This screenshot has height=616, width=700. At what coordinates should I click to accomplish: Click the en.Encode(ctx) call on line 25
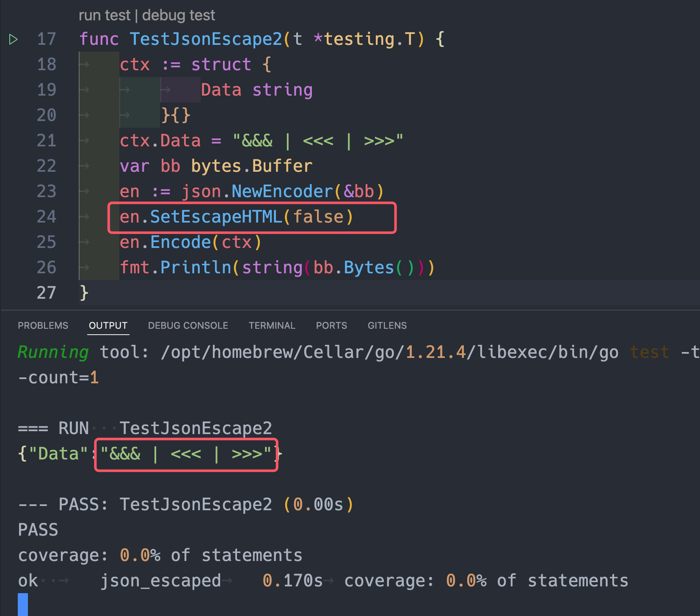click(x=190, y=242)
